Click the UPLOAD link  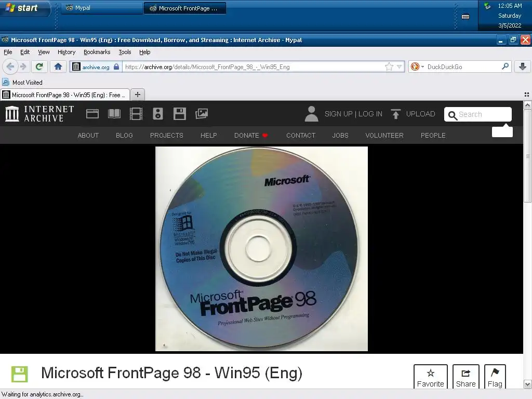[x=420, y=114]
